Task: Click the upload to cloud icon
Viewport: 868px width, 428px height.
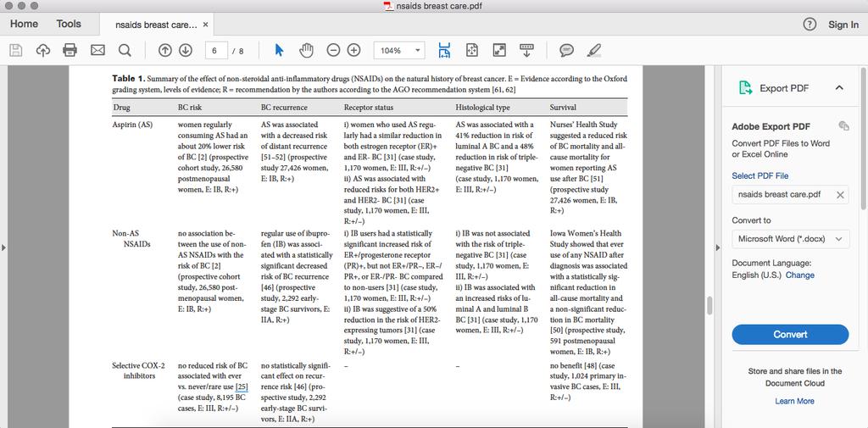Action: click(42, 50)
